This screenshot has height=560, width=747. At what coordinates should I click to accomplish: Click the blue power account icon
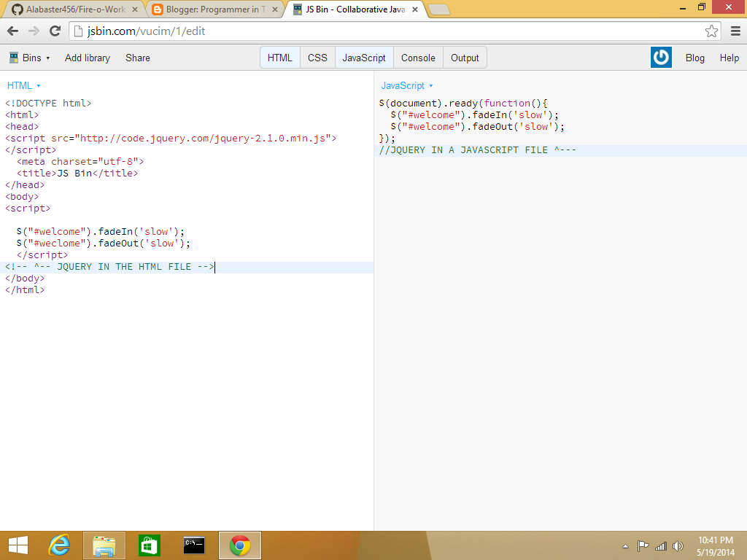661,58
